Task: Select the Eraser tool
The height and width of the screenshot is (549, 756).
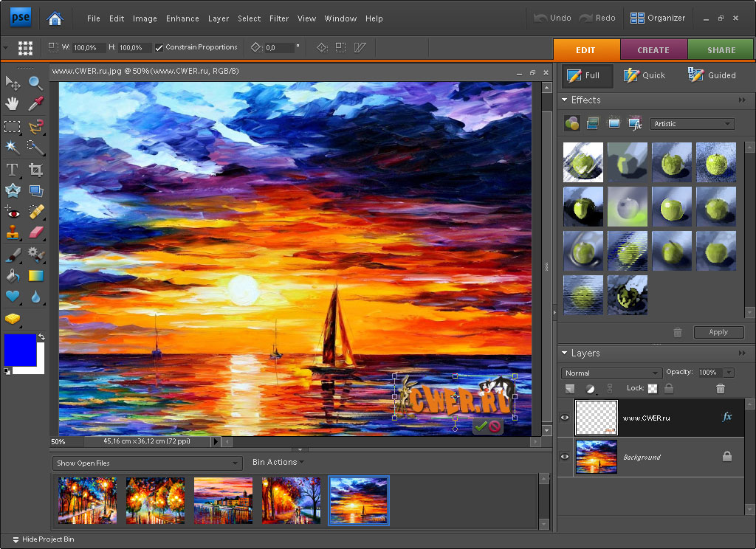Action: pyautogui.click(x=35, y=233)
